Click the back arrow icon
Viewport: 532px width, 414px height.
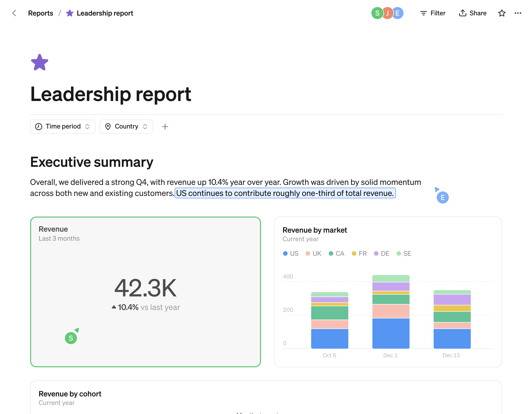[14, 13]
